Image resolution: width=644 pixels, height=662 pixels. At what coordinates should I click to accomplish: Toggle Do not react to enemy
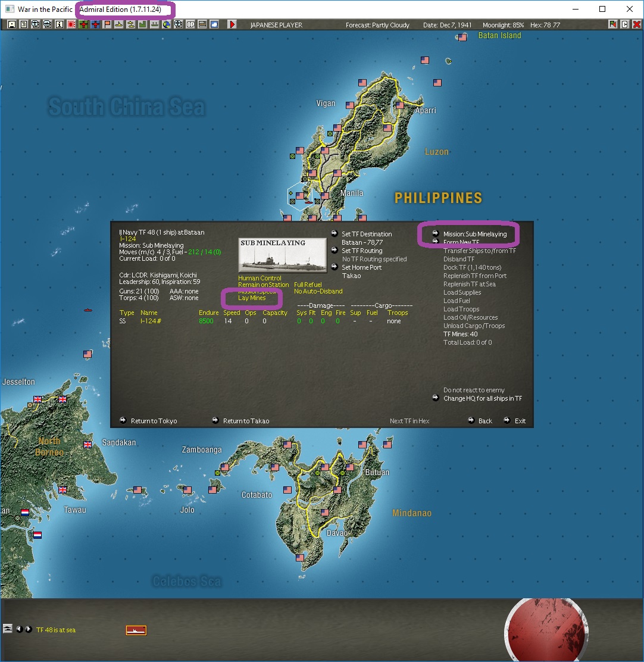(474, 390)
